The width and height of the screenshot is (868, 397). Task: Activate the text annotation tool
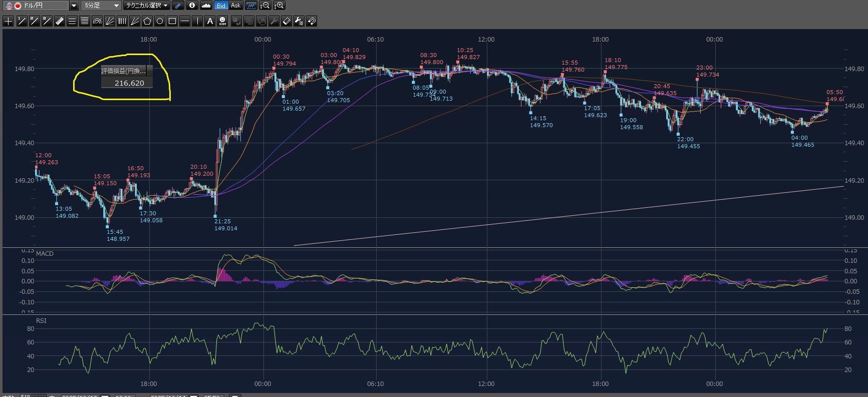pyautogui.click(x=210, y=21)
